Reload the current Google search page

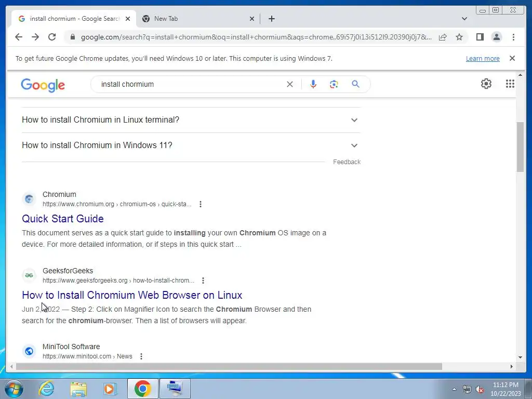pyautogui.click(x=52, y=37)
